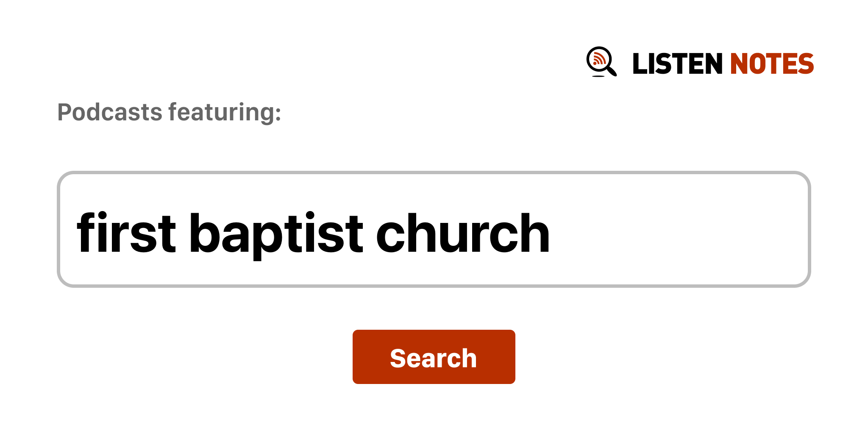Click the word "church" in search box

[463, 233]
